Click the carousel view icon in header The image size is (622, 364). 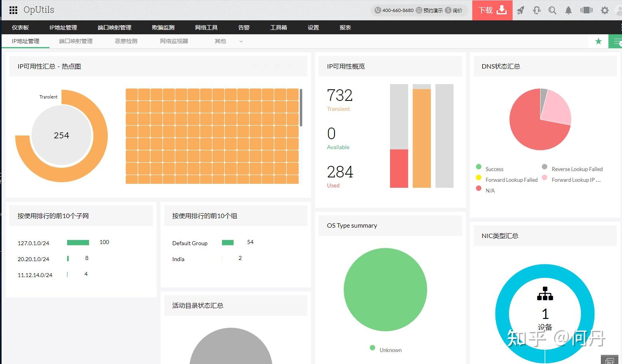click(x=586, y=10)
